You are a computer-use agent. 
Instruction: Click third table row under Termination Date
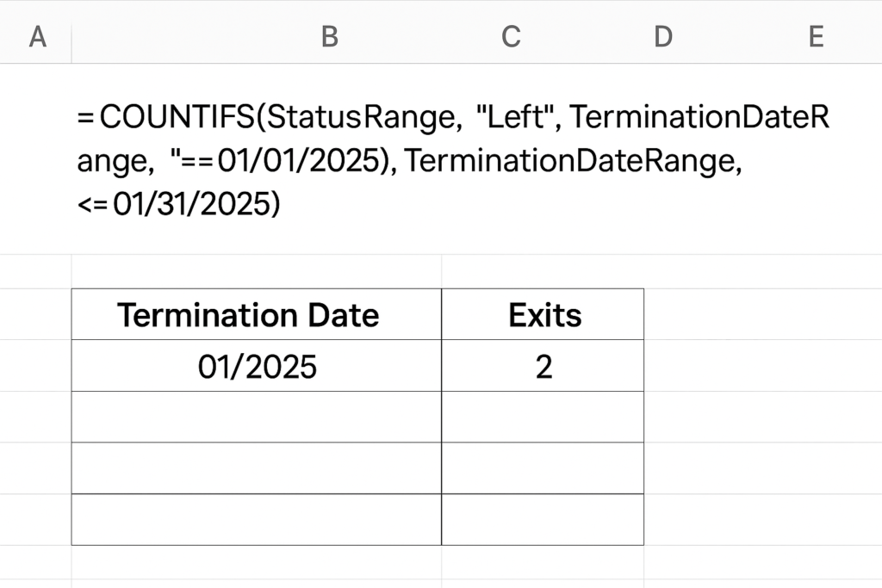[257, 468]
